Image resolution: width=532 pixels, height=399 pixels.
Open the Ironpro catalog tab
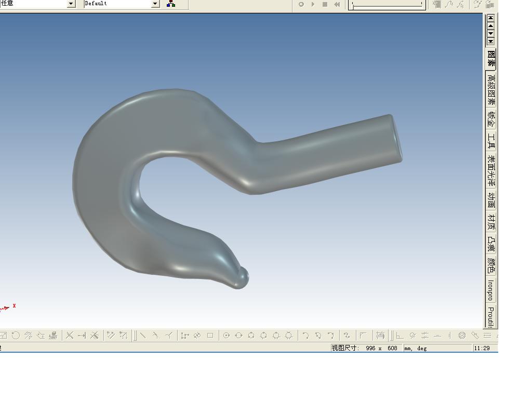(491, 290)
